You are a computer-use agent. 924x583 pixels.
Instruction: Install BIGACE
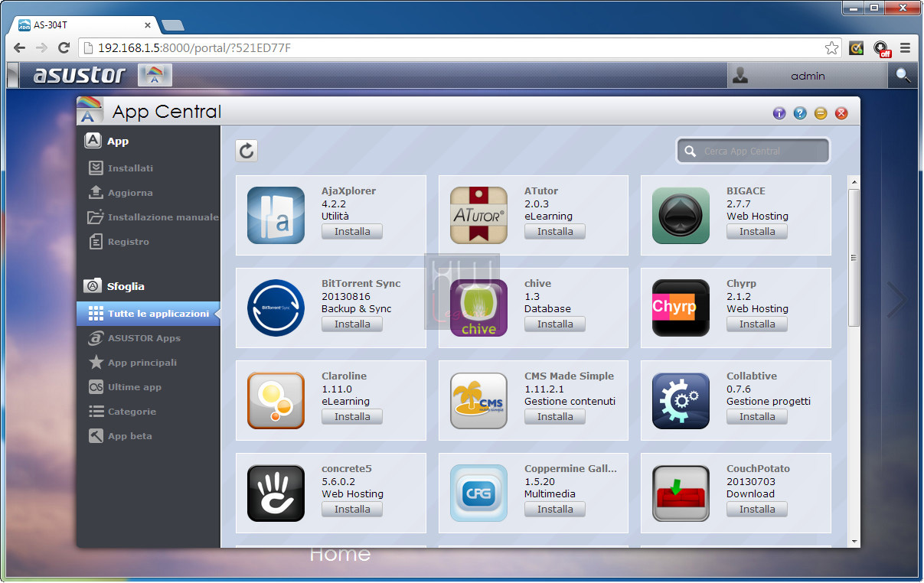point(757,231)
